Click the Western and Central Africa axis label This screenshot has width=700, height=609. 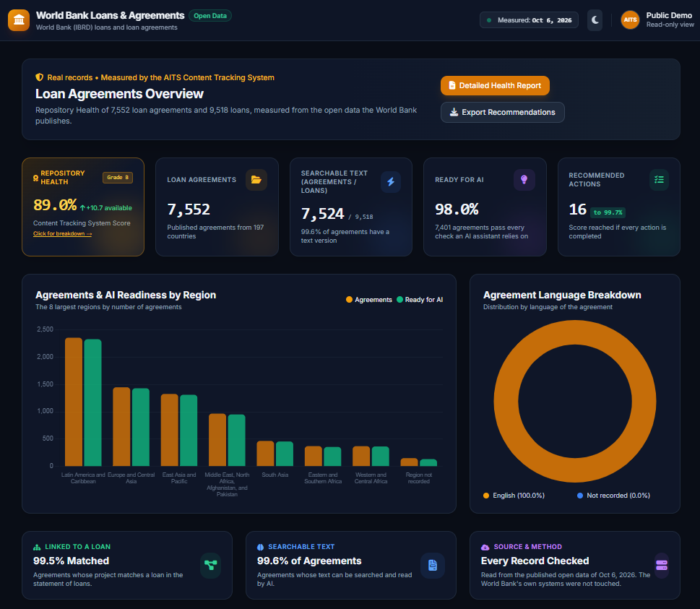pos(371,478)
